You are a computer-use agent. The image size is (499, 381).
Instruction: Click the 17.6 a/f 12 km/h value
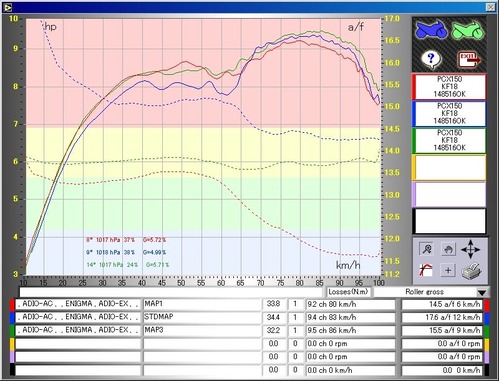(442, 317)
